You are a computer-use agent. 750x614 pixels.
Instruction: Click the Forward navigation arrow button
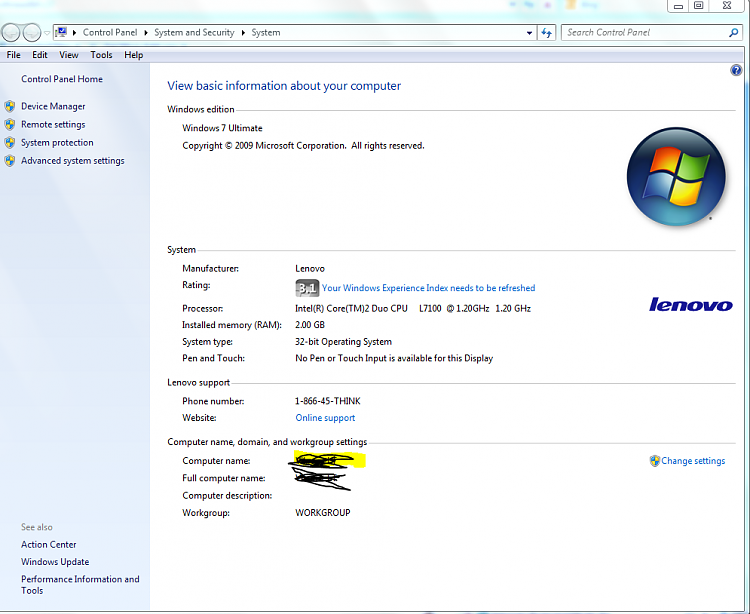pos(32,33)
